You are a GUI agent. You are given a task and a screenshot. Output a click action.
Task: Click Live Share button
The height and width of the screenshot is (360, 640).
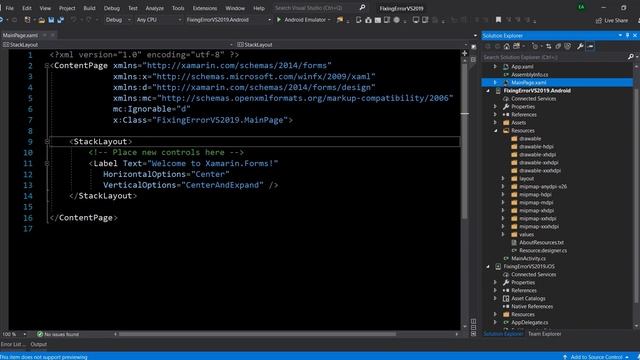coord(612,20)
